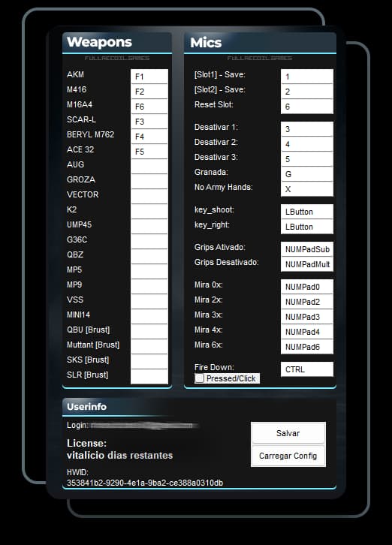Click the Carregar Config button
392x545 pixels.
(288, 456)
